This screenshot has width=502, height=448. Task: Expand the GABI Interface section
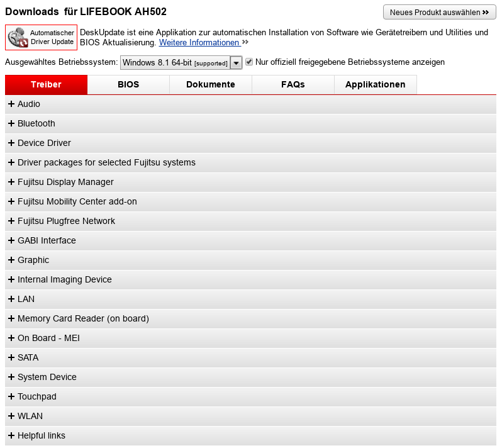(250, 241)
